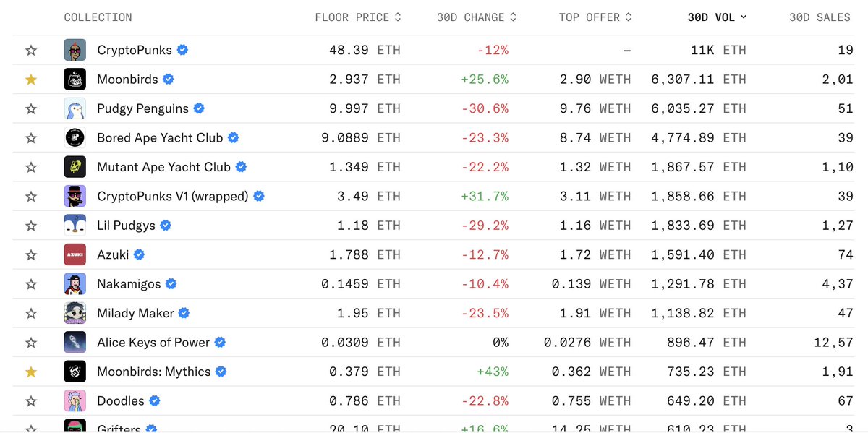Click the 4,774.89 ETH volume cell
Image resolution: width=868 pixels, height=433 pixels.
click(699, 138)
